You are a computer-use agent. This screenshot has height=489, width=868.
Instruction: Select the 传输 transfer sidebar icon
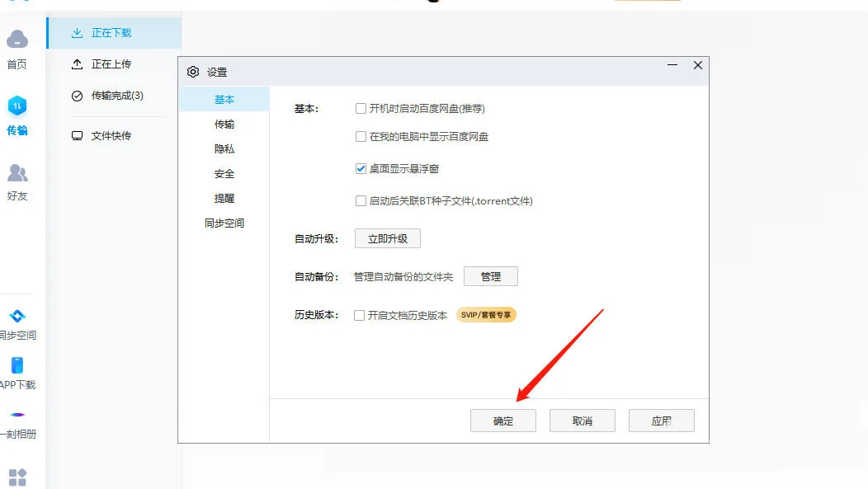point(17,106)
